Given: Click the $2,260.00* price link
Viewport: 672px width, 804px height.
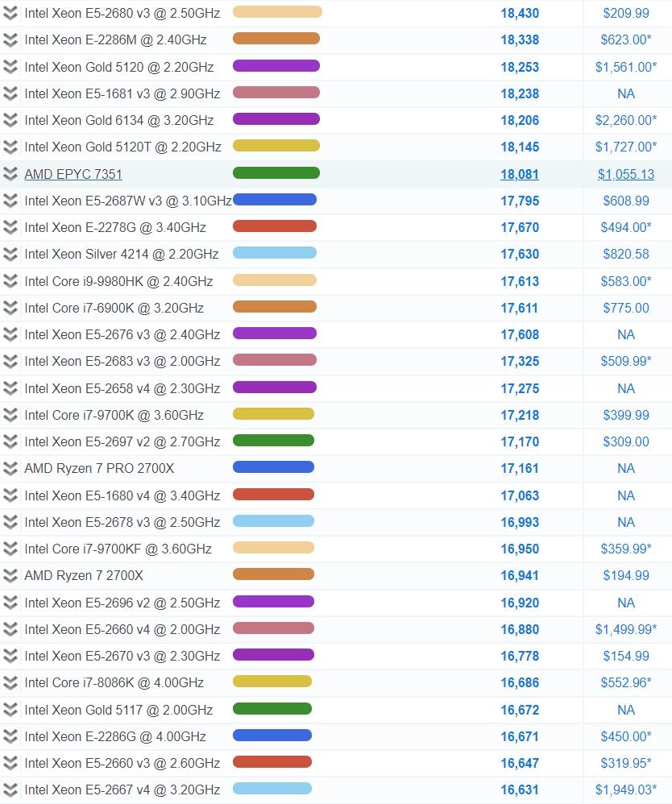Looking at the screenshot, I should (x=626, y=121).
